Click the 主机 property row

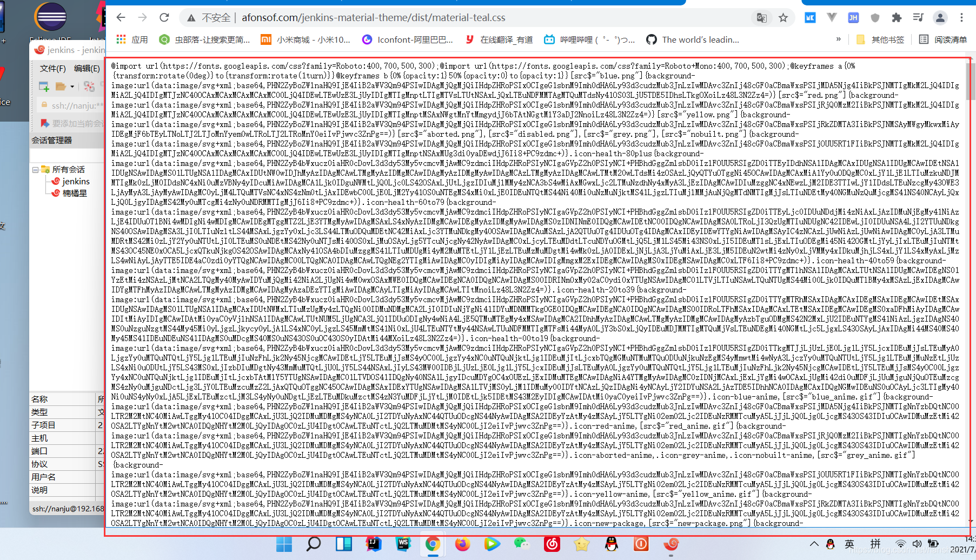pyautogui.click(x=67, y=438)
